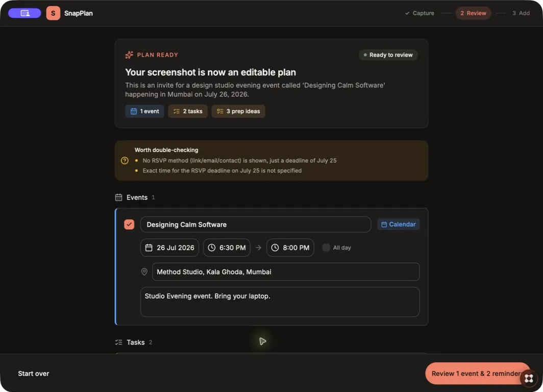Click the Events section calendar icon
The width and height of the screenshot is (543, 392).
coord(118,198)
